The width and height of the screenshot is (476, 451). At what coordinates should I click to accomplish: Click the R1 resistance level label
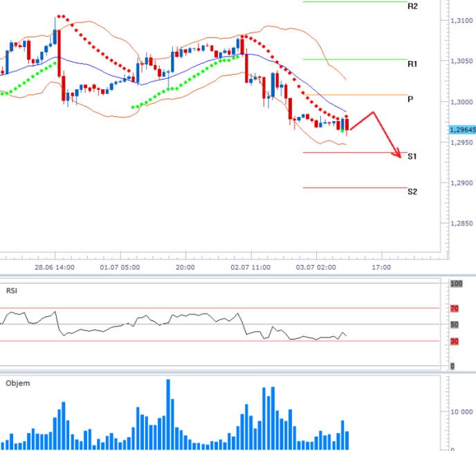pos(412,64)
